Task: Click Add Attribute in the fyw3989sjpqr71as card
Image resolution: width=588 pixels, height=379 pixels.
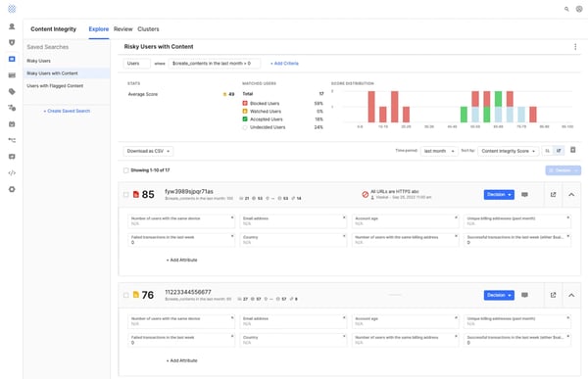Action: 182,260
